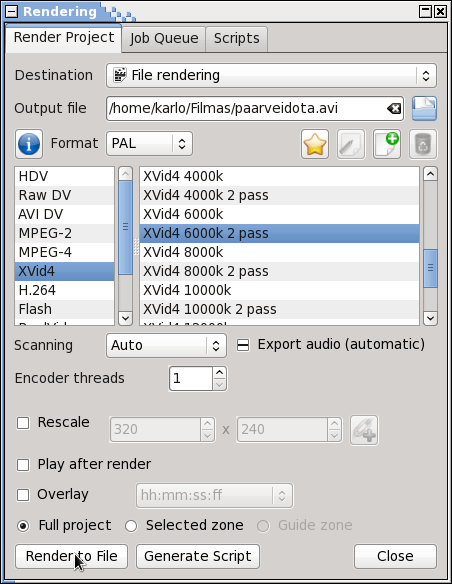Expand the Scanning Auto dropdown
This screenshot has width=452, height=584.
coord(166,345)
